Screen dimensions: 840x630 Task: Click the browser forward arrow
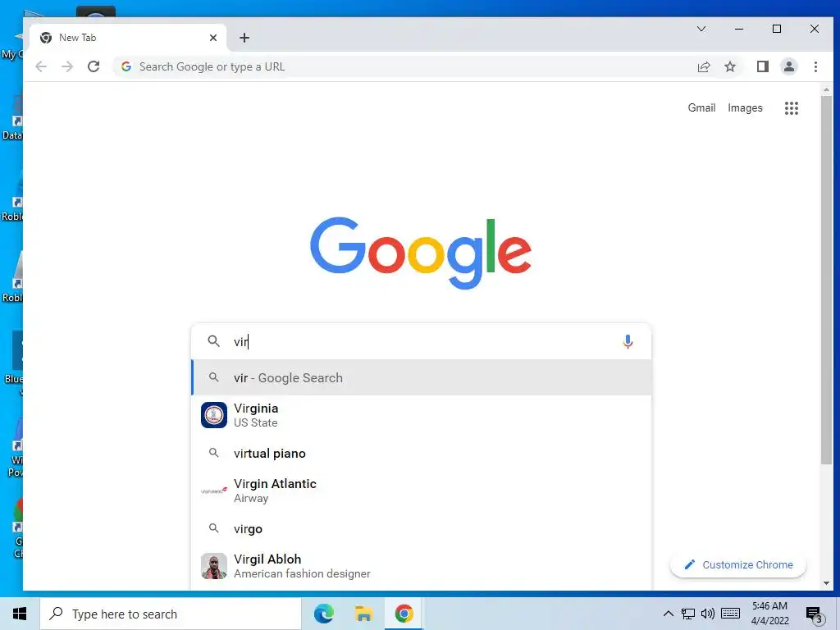tap(67, 67)
